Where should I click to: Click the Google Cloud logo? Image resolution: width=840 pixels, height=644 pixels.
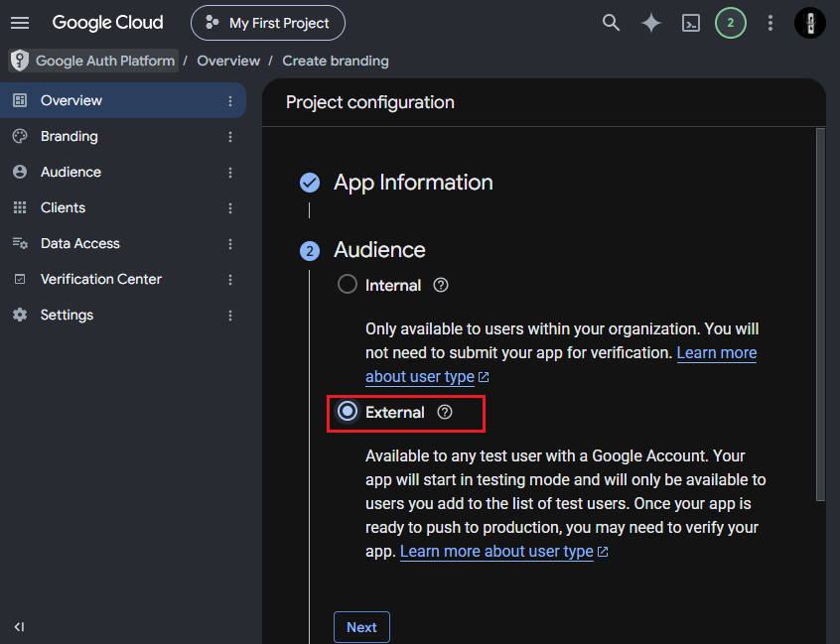tap(107, 23)
